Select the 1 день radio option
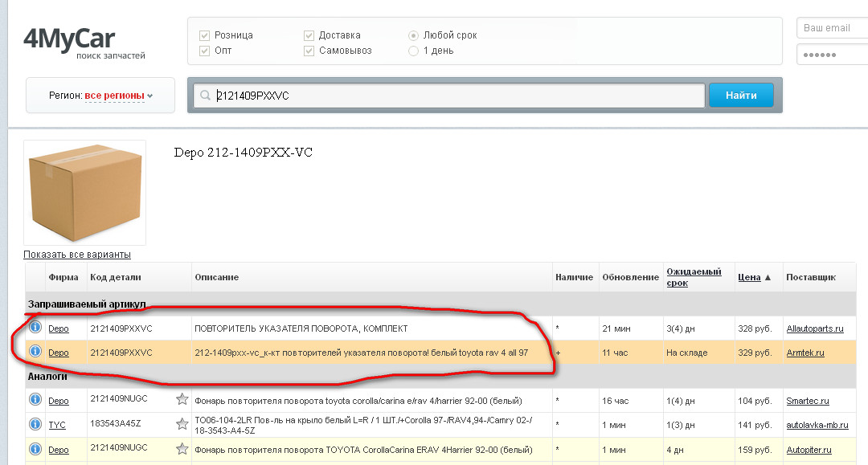 point(413,51)
